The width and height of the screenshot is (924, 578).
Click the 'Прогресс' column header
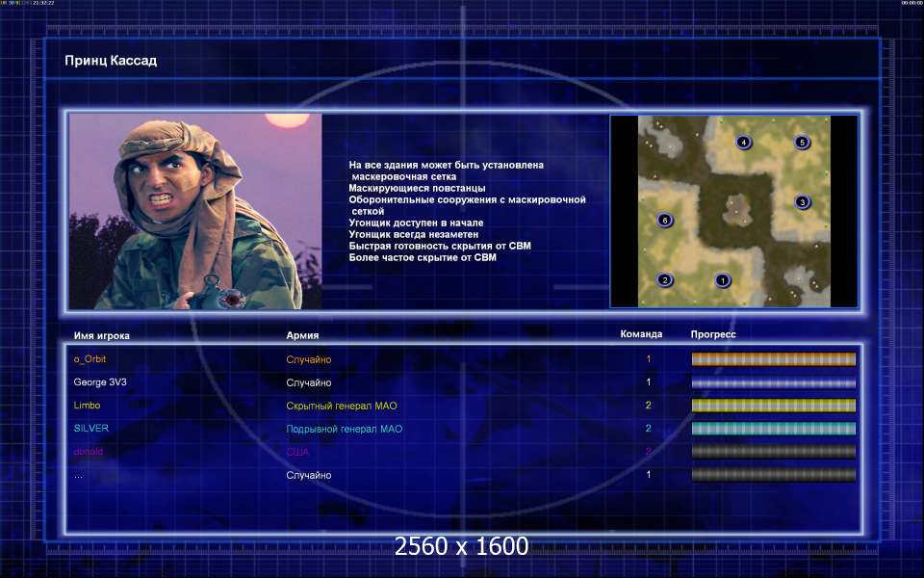pos(713,334)
